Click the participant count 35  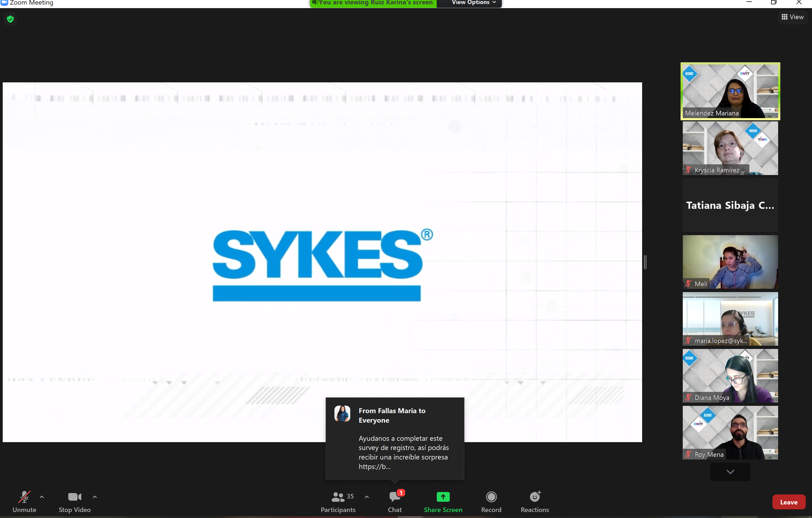click(350, 496)
